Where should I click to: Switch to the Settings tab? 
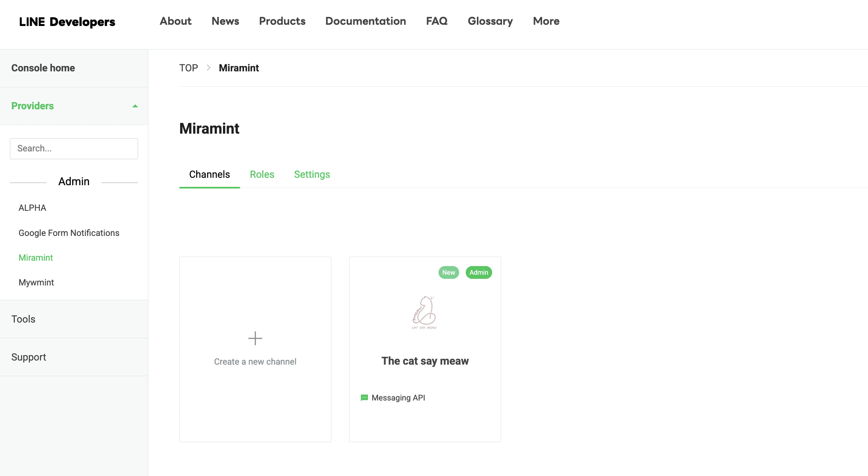pos(312,174)
